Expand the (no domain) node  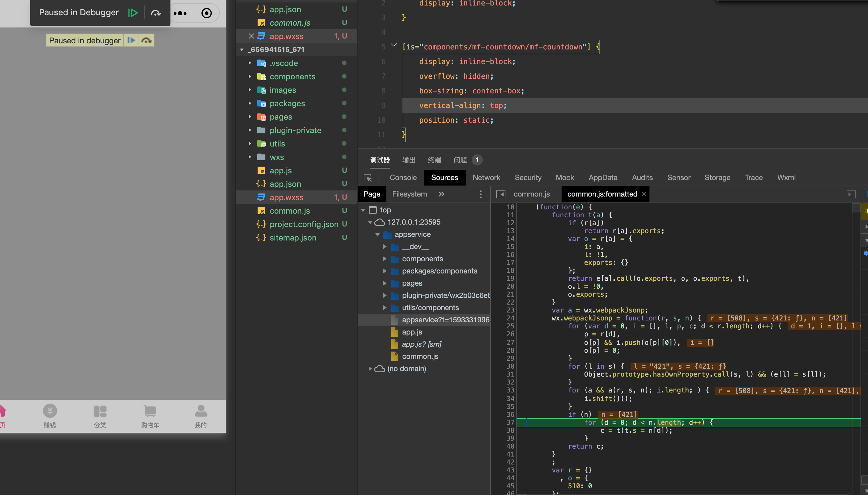[370, 369]
